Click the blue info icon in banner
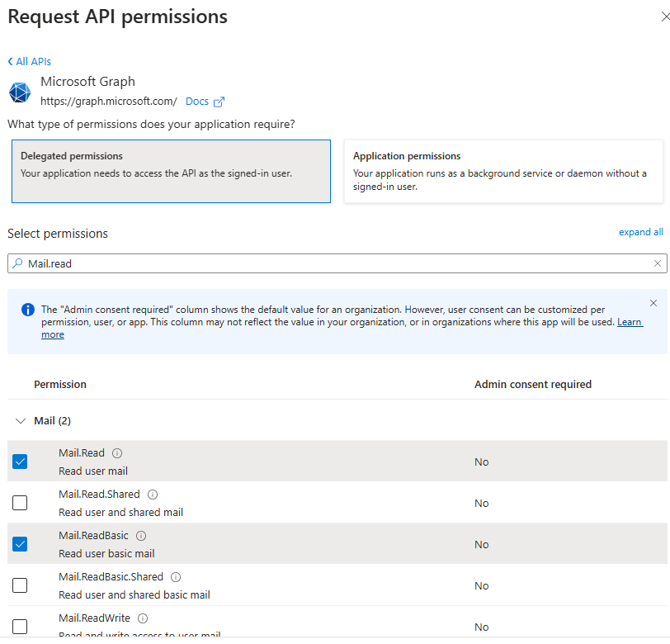This screenshot has height=644, width=670. pos(28,309)
